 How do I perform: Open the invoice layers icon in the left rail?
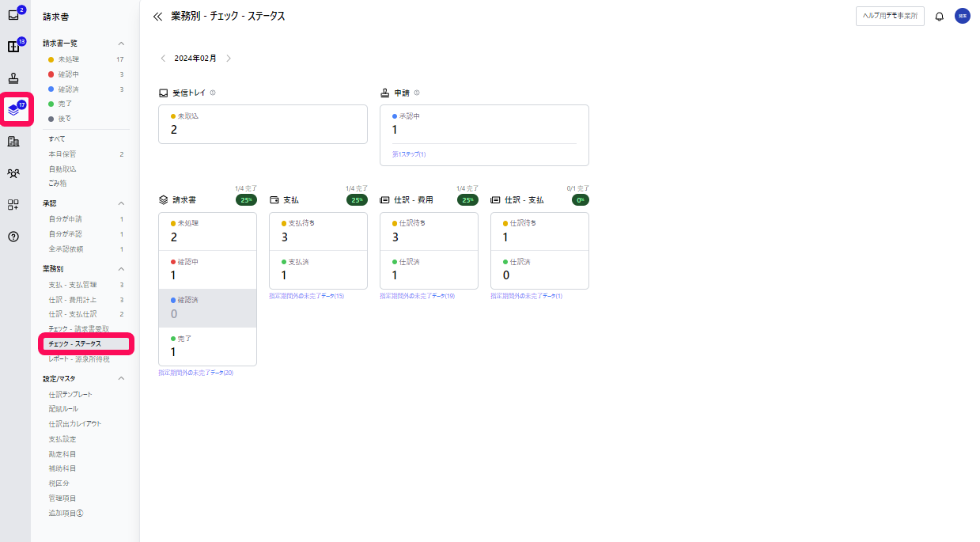click(14, 110)
